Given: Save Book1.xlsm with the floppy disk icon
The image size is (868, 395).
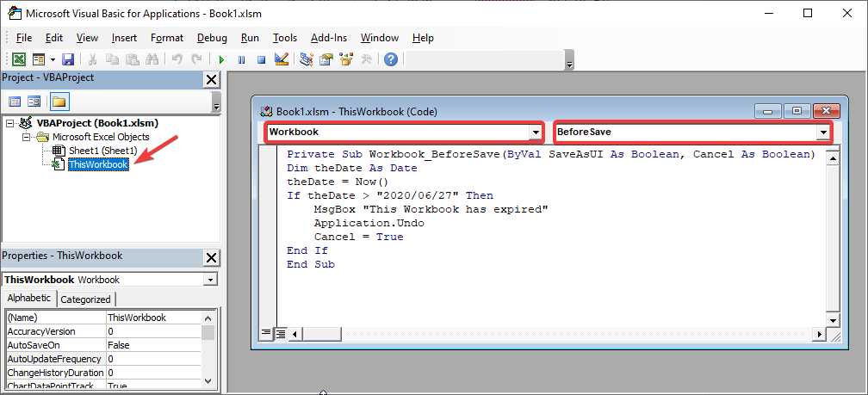Looking at the screenshot, I should [67, 59].
